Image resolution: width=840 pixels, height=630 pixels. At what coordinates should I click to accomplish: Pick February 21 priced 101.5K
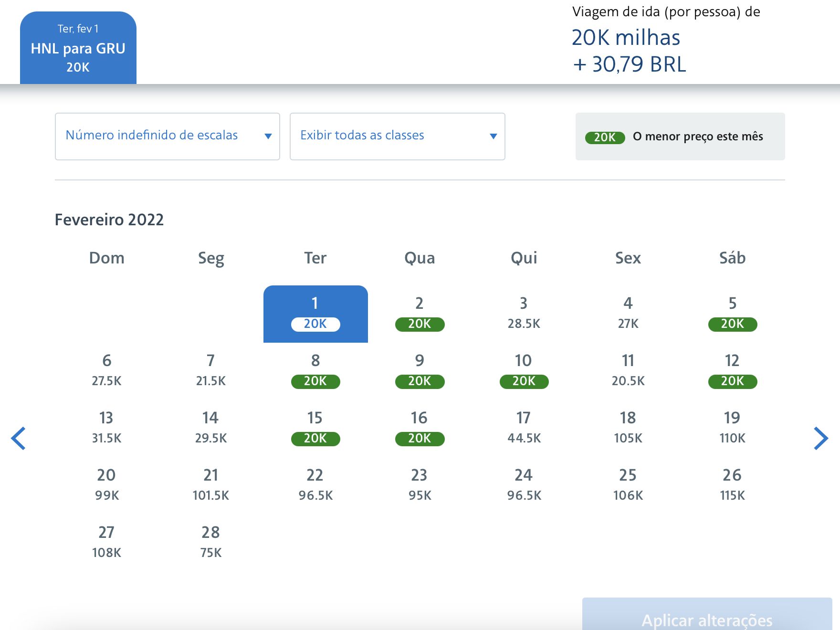click(x=211, y=486)
